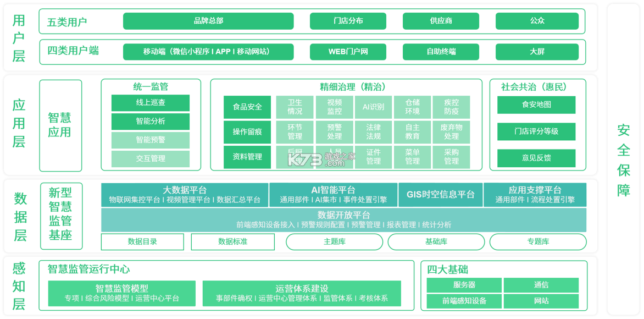The width and height of the screenshot is (644, 319).
Task: Select the 智慧监管模型 block
Action: point(122,294)
